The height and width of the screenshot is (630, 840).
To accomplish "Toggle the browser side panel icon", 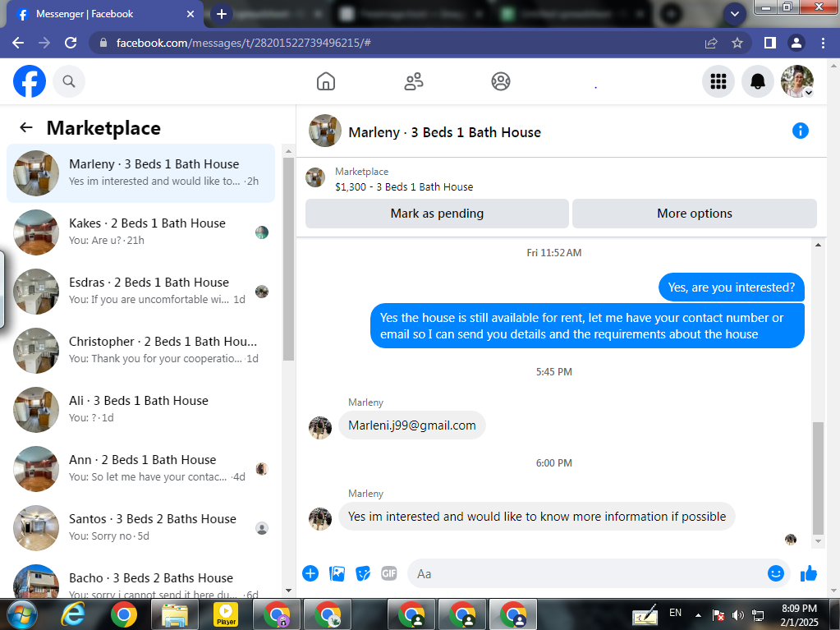I will tap(770, 43).
